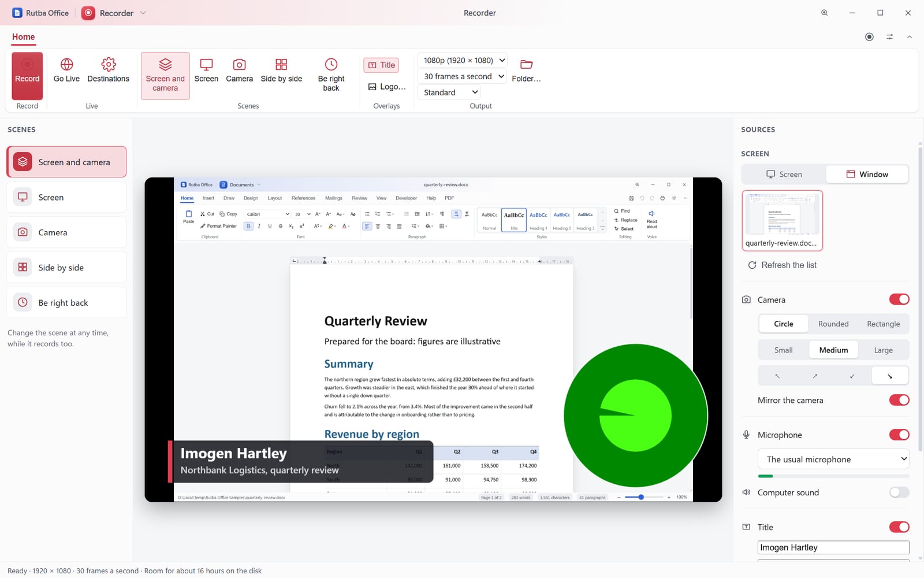
Task: Click the Sources panel scrollbar
Action: click(920, 299)
